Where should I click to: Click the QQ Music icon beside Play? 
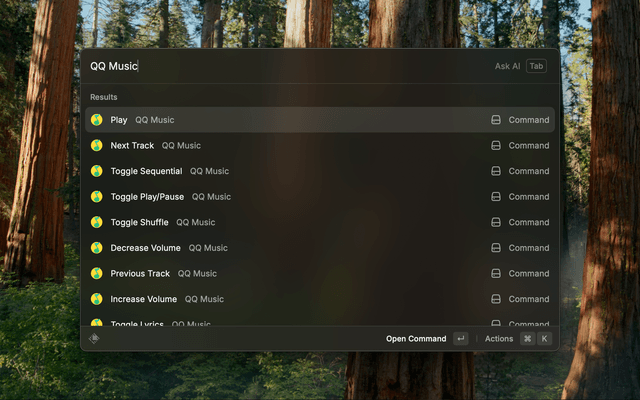(x=97, y=120)
